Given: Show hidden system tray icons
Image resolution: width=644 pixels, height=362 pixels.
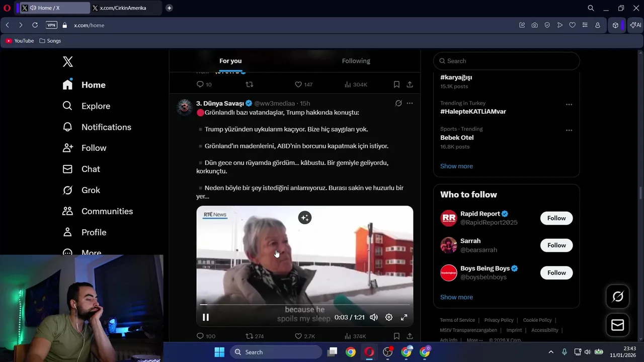Looking at the screenshot, I should pyautogui.click(x=551, y=352).
